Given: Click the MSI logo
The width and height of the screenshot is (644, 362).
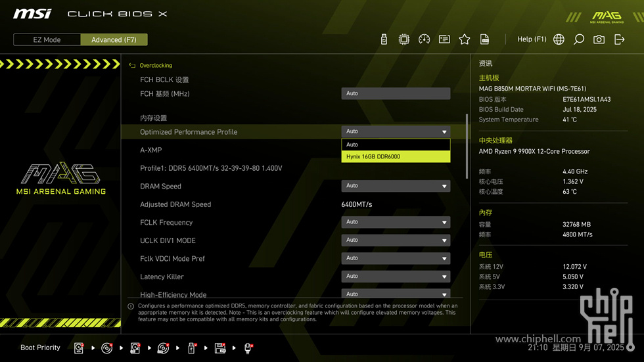Looking at the screenshot, I should (x=32, y=14).
